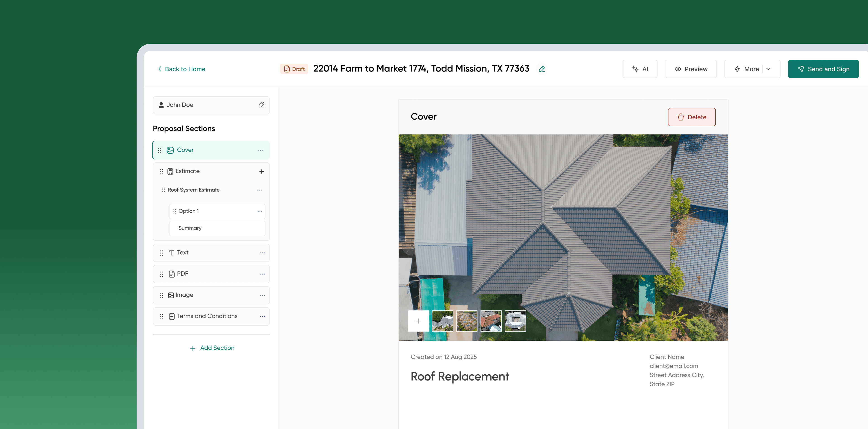The height and width of the screenshot is (429, 868).
Task: Expand the More dropdown chevron
Action: point(768,69)
